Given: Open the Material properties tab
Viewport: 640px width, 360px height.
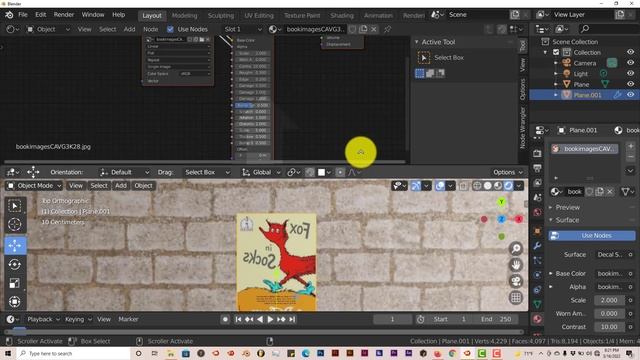Looking at the screenshot, I should 537,319.
